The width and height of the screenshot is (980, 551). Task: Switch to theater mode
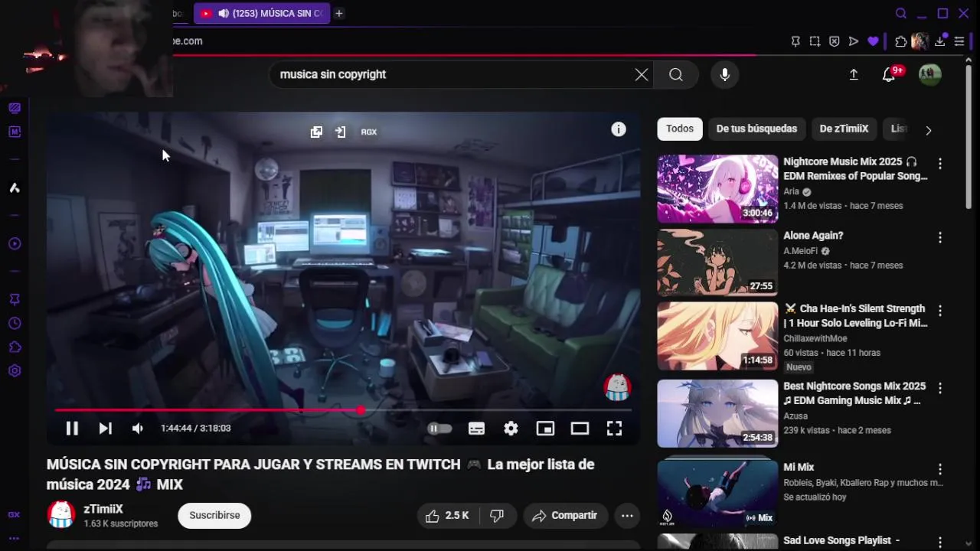pyautogui.click(x=580, y=429)
